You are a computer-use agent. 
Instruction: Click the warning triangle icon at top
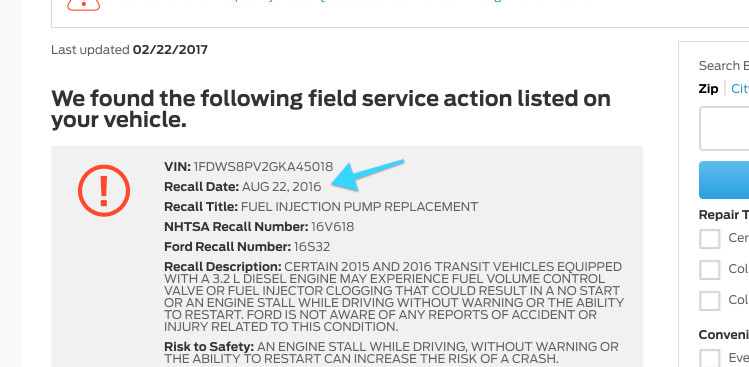pos(84,5)
